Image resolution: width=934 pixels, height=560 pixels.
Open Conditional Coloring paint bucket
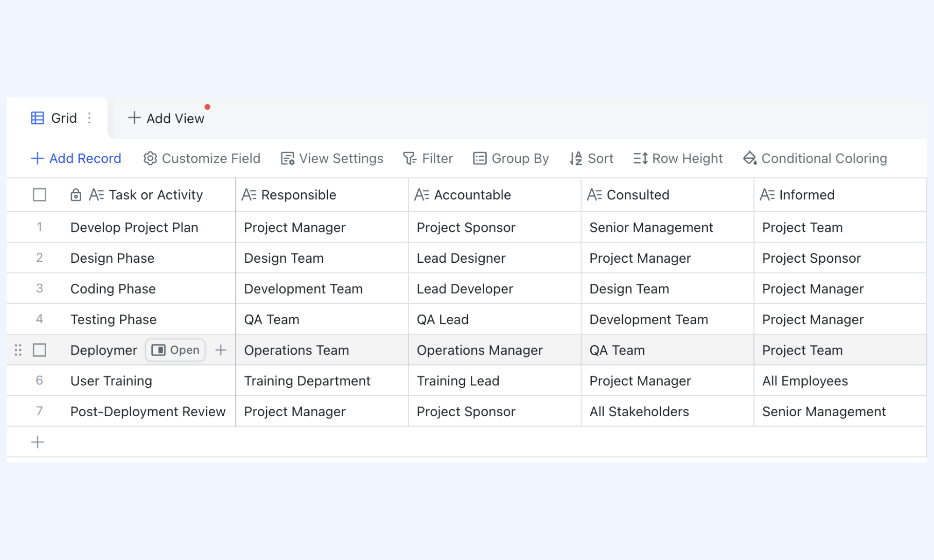coord(750,159)
